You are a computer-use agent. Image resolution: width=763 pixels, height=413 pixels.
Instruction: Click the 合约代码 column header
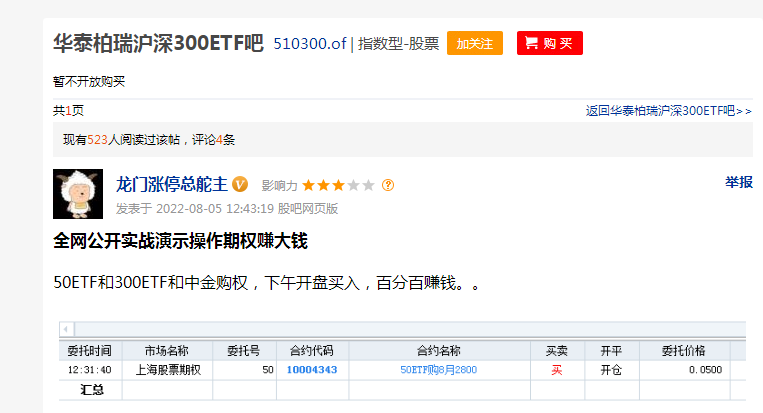click(x=312, y=350)
